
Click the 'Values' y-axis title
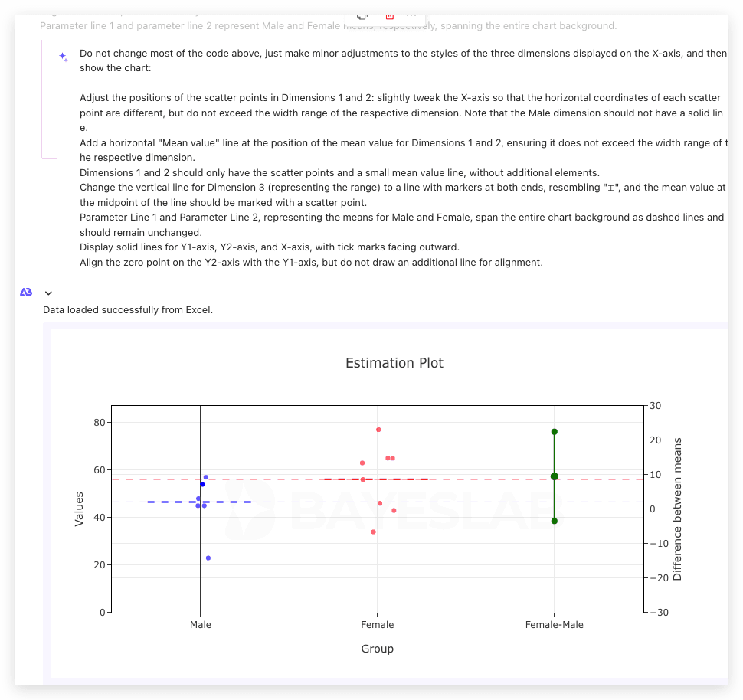click(79, 509)
